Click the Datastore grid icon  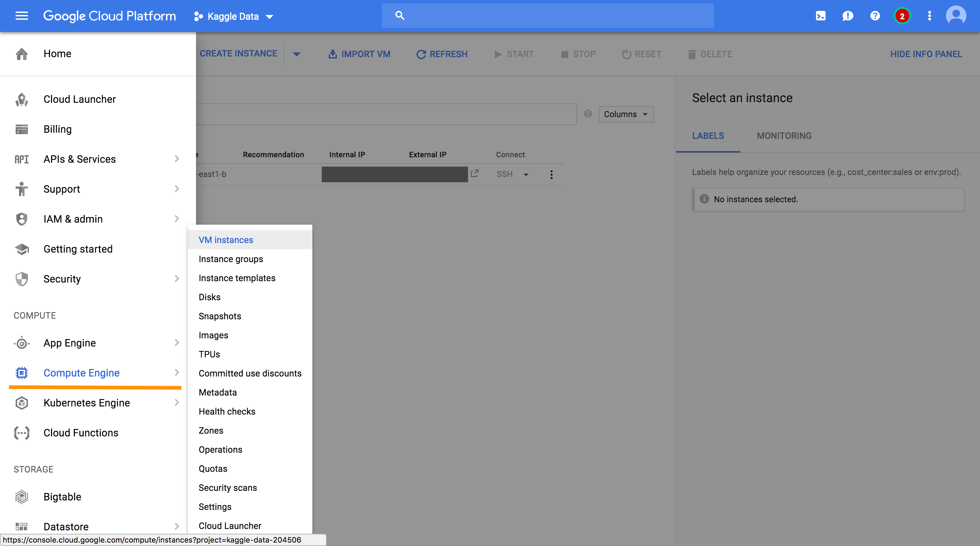[x=22, y=527]
